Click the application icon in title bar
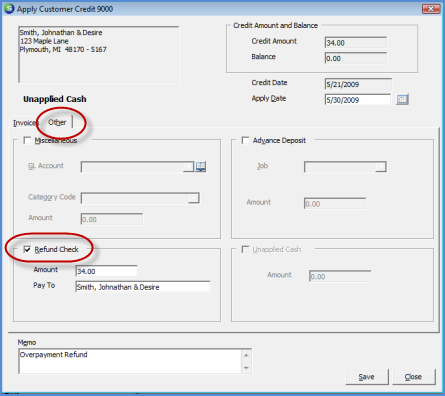Image resolution: width=445 pixels, height=396 pixels. click(9, 9)
